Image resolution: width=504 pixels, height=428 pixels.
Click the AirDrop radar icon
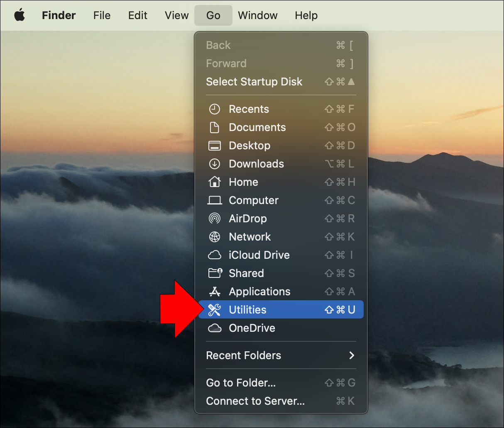coord(214,219)
